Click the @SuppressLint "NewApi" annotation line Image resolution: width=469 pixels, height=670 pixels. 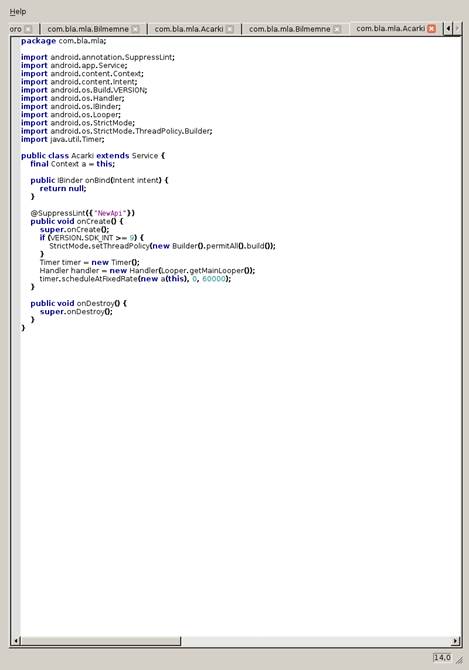pyautogui.click(x=82, y=213)
